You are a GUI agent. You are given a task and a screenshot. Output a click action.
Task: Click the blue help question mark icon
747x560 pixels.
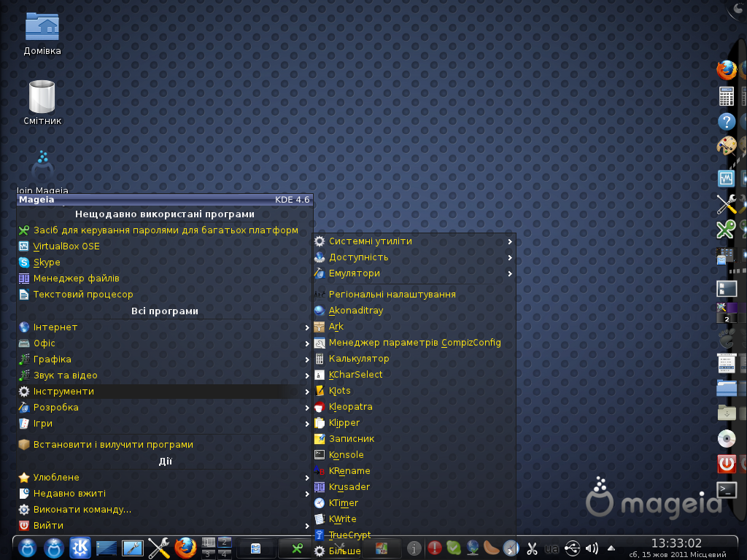click(726, 122)
